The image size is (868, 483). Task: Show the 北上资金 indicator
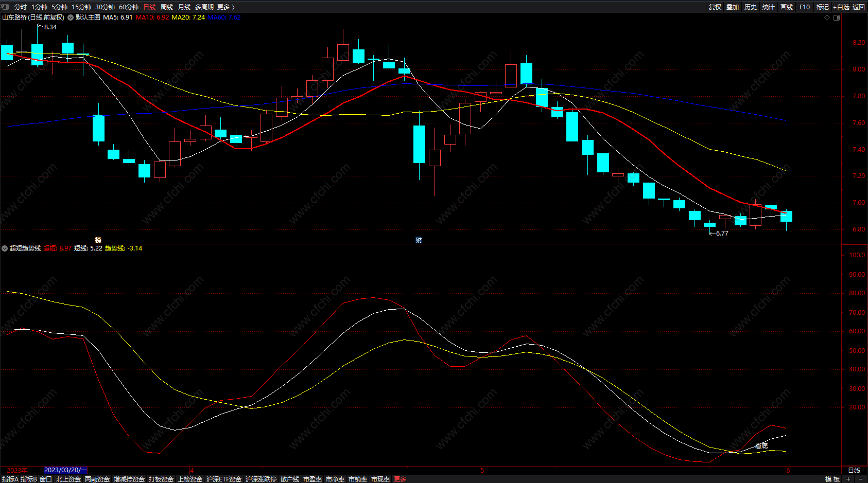coord(68,479)
